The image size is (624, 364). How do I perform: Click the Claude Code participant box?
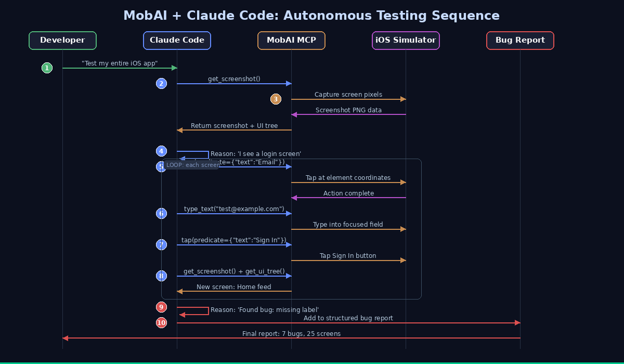point(177,41)
